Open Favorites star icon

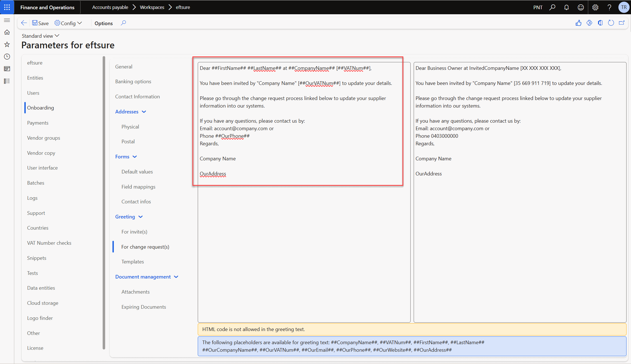7,44
